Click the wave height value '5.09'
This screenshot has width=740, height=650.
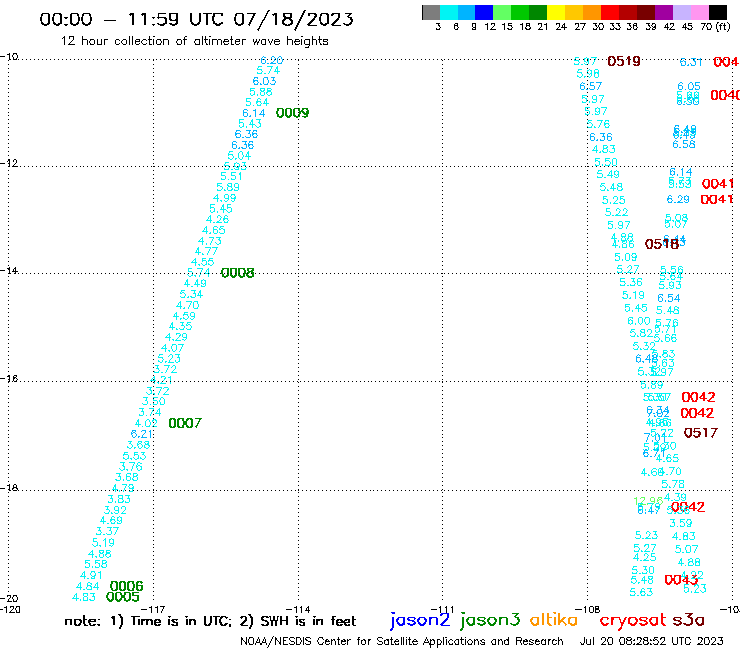[626, 257]
